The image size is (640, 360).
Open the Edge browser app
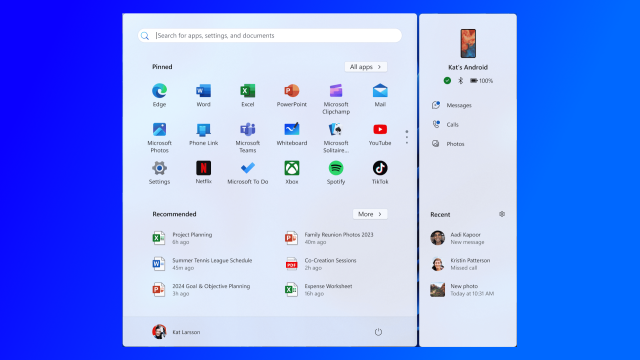[x=159, y=95]
